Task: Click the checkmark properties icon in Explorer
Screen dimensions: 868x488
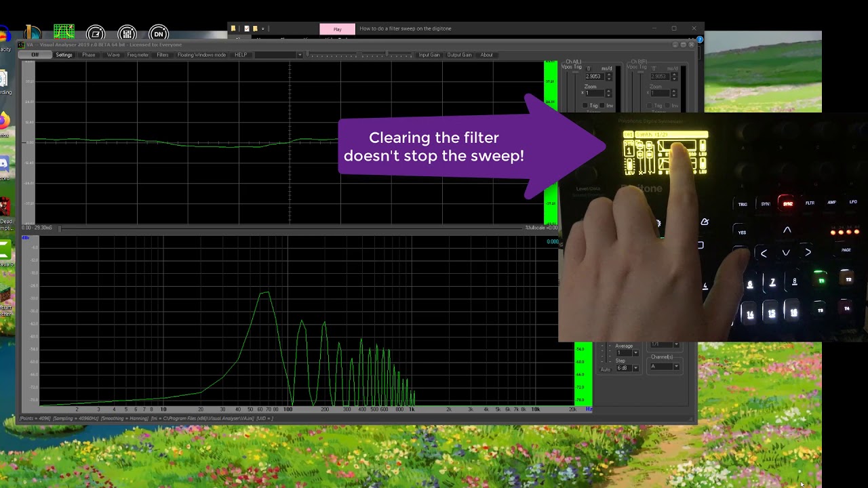Action: (246, 28)
